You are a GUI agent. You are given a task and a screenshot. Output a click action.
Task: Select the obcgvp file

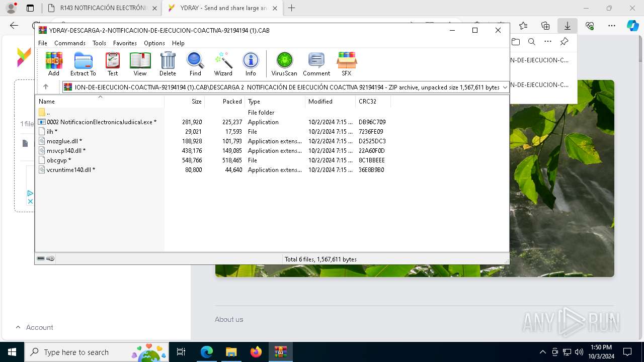[55, 160]
